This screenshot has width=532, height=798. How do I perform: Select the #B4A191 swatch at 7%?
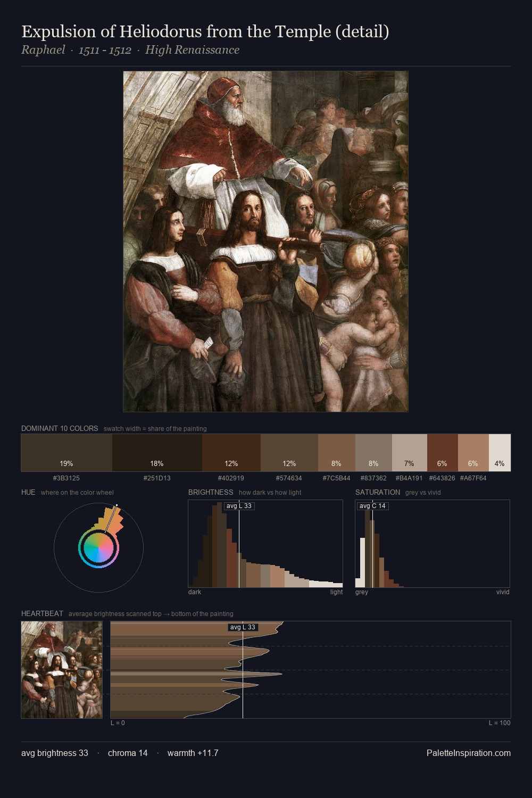click(x=410, y=453)
